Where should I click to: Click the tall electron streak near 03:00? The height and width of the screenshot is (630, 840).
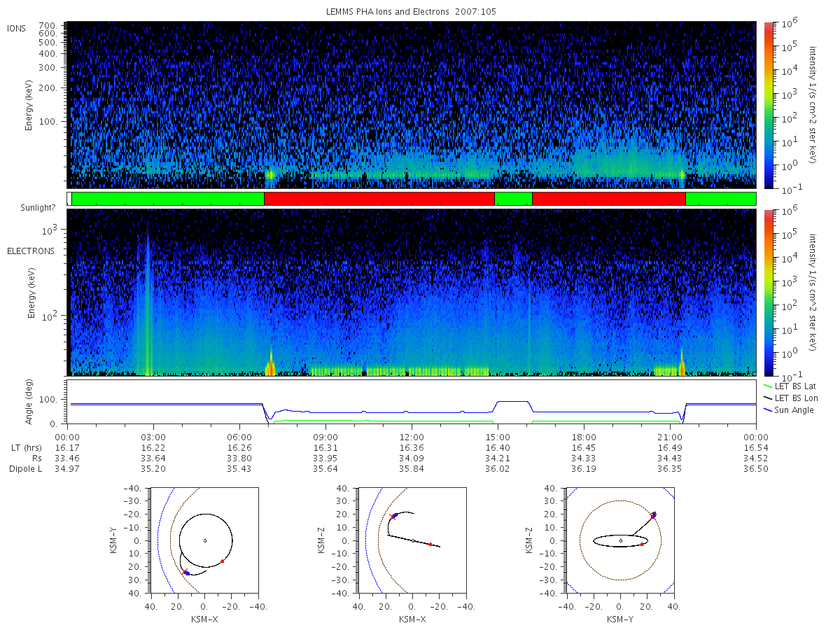tap(147, 301)
